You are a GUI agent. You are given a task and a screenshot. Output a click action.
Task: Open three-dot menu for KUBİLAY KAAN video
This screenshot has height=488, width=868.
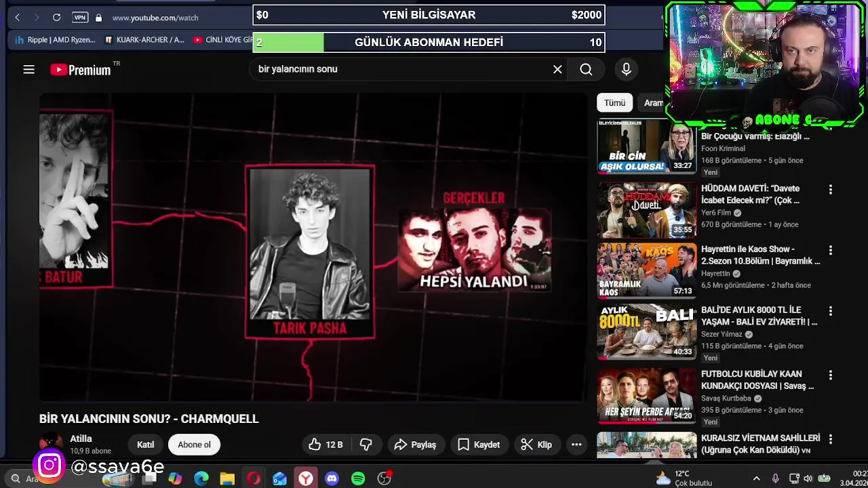click(831, 375)
